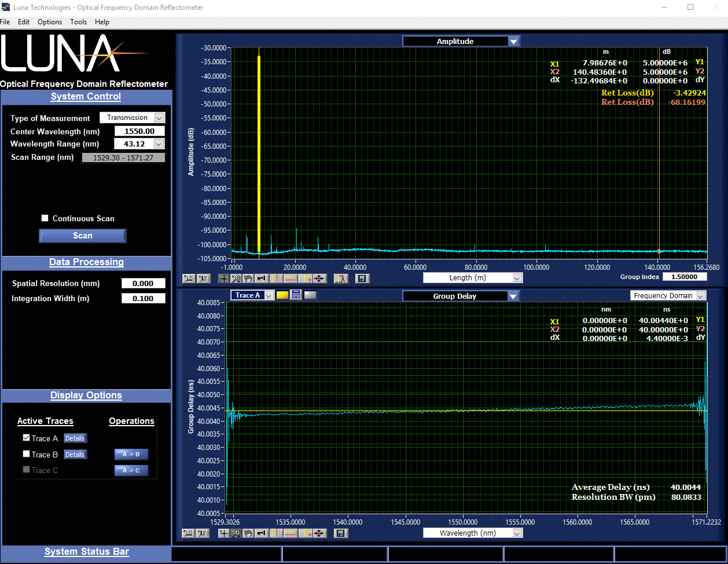Image resolution: width=728 pixels, height=564 pixels.
Task: Open the Options menu
Action: tap(50, 22)
